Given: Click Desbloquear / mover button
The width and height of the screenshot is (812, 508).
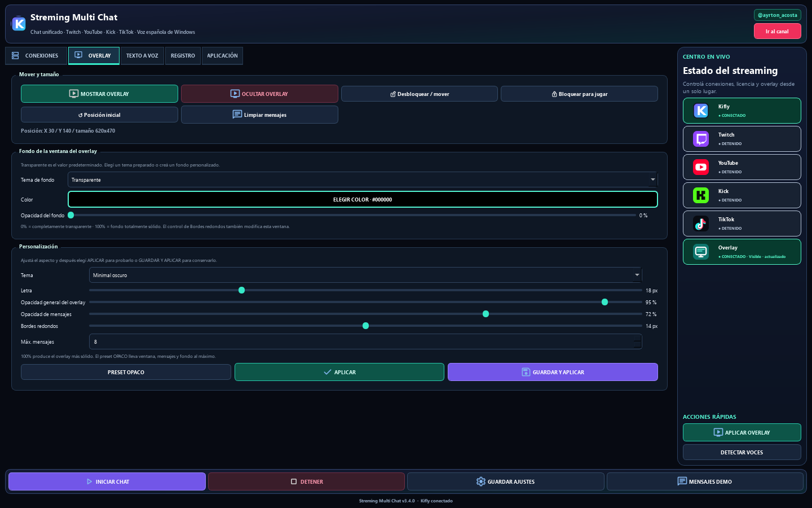Looking at the screenshot, I should click(x=420, y=94).
